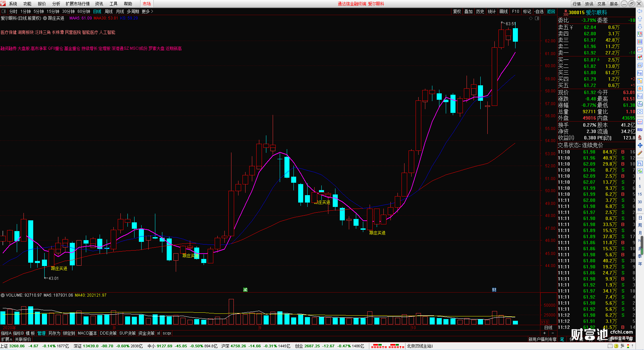Select the 分时 time-share period
The width and height of the screenshot is (644, 350).
pos(13,11)
